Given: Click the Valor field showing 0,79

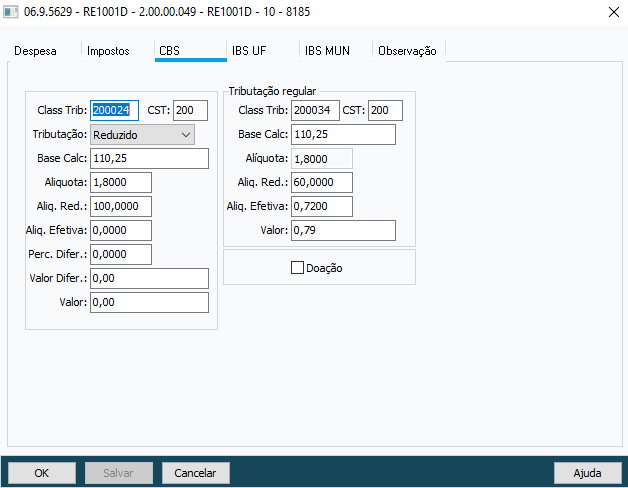Looking at the screenshot, I should pyautogui.click(x=343, y=230).
